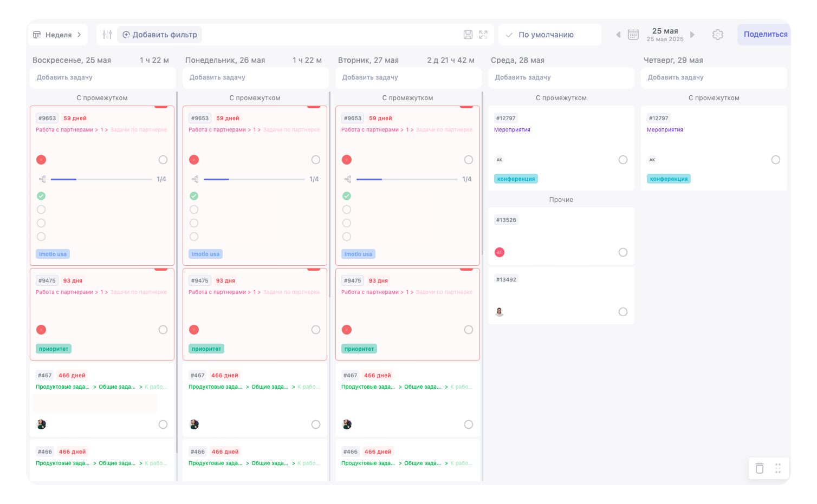Mark Wednesday task #13526 as complete
This screenshot has width=817, height=504.
tap(623, 252)
